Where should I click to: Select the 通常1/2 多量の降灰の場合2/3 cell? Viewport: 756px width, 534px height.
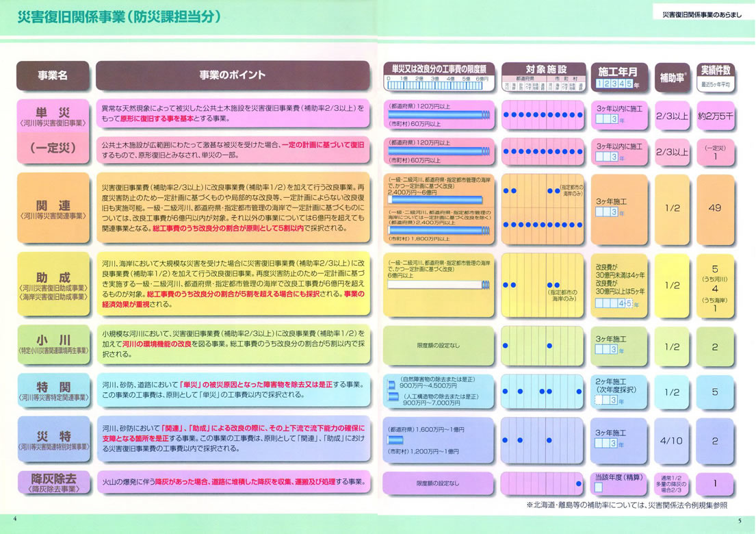pos(672,484)
